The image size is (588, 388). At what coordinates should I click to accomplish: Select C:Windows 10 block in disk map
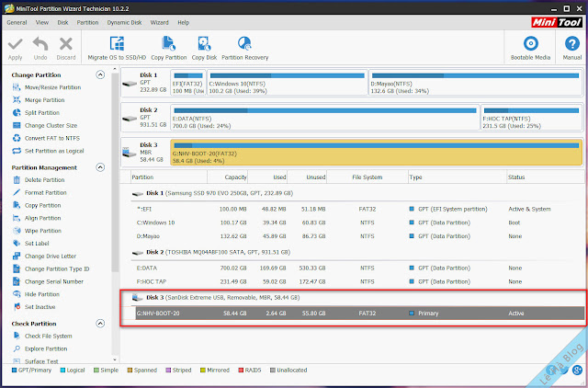tap(288, 83)
